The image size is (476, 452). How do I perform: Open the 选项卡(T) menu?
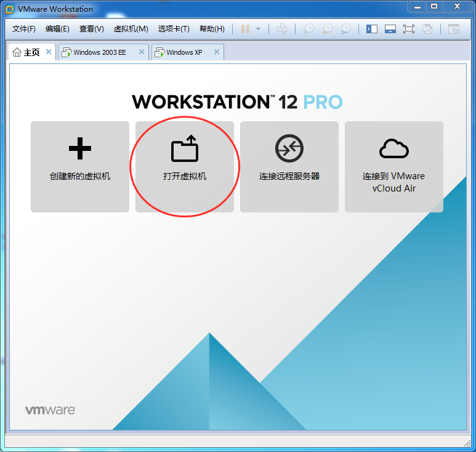point(174,29)
